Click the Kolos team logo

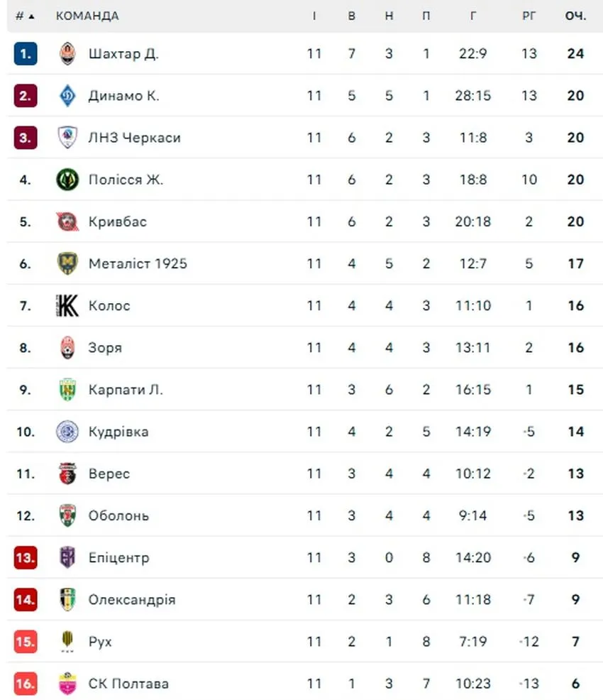pyautogui.click(x=67, y=306)
